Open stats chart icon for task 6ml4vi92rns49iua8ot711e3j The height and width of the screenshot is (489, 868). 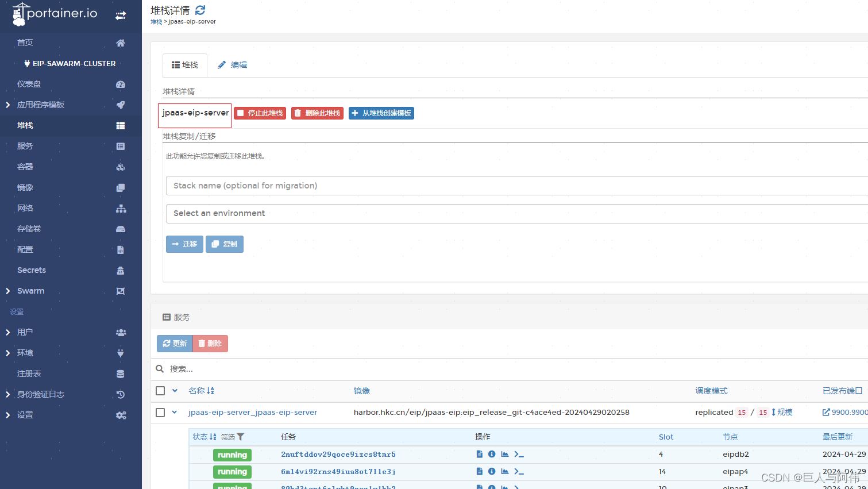pyautogui.click(x=505, y=471)
